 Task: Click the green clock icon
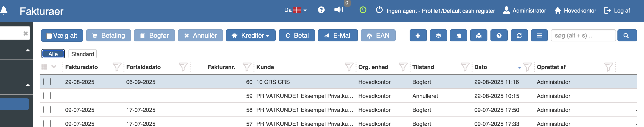(x=363, y=10)
